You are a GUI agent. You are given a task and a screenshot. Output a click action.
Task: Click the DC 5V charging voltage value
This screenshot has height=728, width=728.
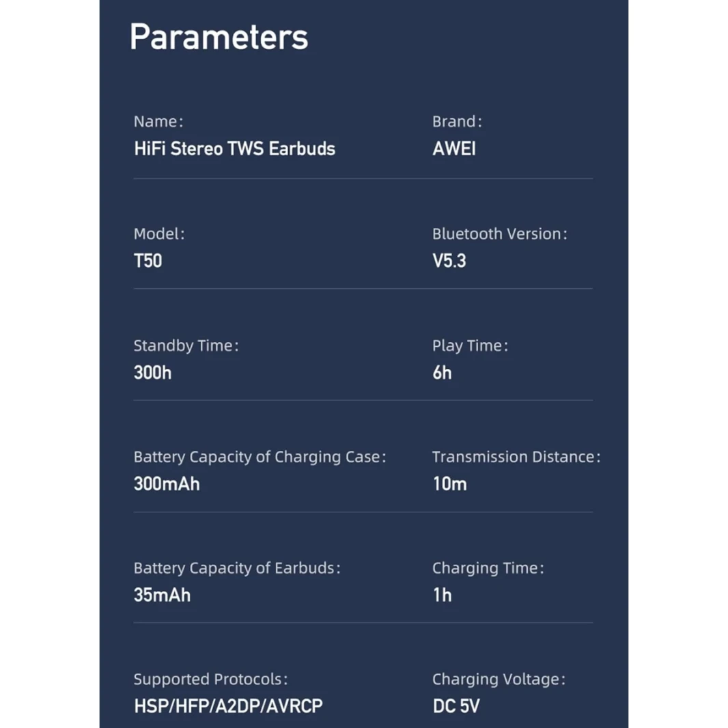[x=456, y=705]
